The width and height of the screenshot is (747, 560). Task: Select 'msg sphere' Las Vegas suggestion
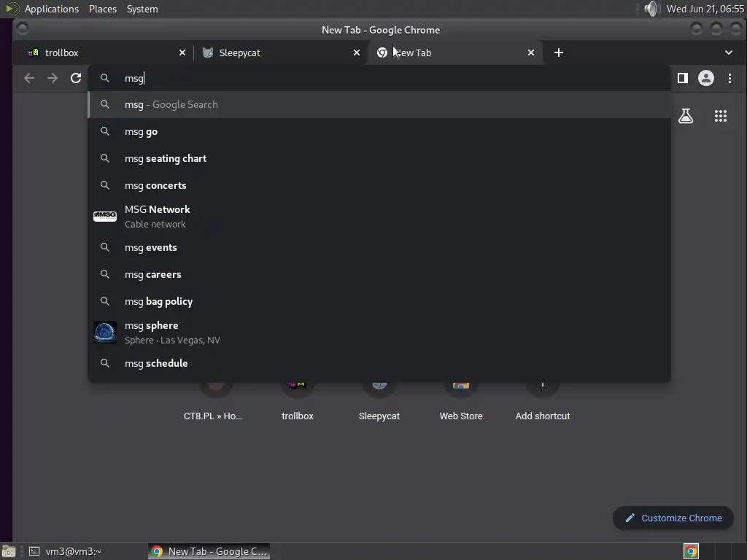379,332
